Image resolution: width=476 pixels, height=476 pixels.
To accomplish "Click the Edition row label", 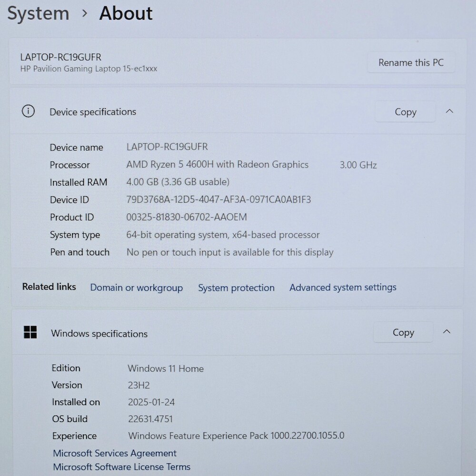I will click(66, 368).
